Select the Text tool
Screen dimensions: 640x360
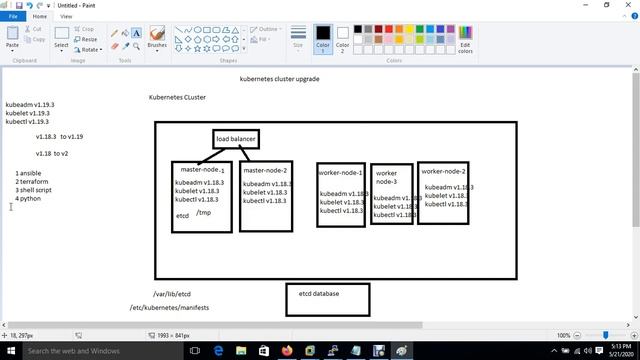click(x=136, y=33)
